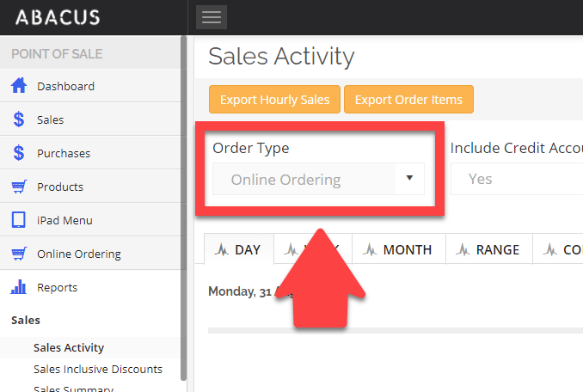The width and height of the screenshot is (583, 392).
Task: Click the iPad Menu tablet icon
Action: [18, 220]
